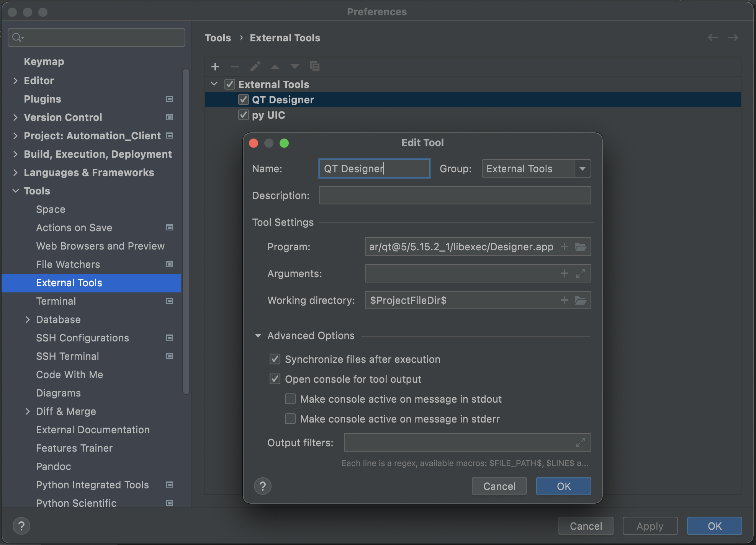Open Python Integrated Tools settings

(x=92, y=485)
